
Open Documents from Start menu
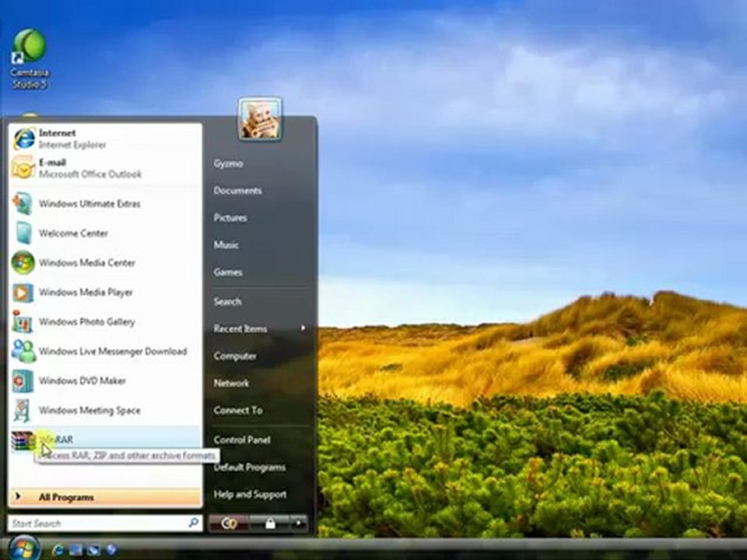tap(238, 191)
